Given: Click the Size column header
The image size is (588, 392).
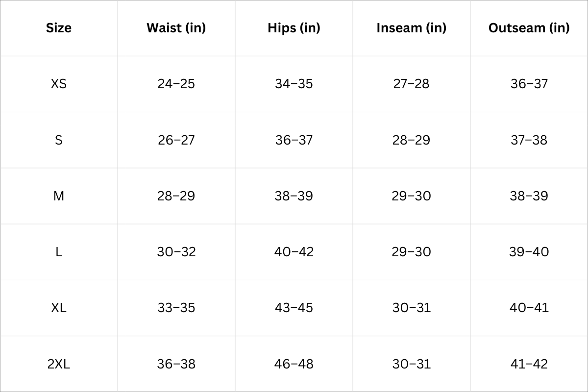Looking at the screenshot, I should (59, 28).
